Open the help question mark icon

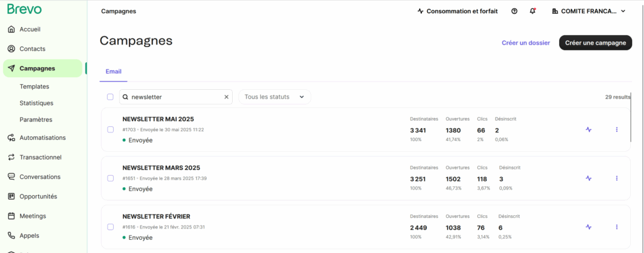point(514,11)
